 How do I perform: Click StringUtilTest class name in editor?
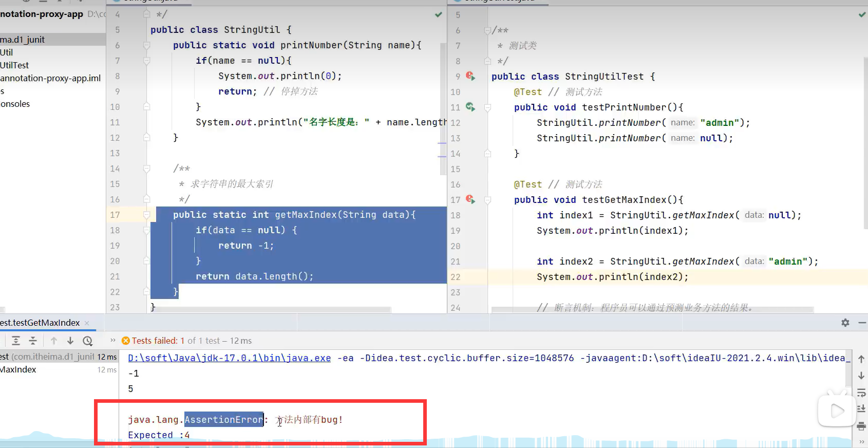(x=605, y=77)
